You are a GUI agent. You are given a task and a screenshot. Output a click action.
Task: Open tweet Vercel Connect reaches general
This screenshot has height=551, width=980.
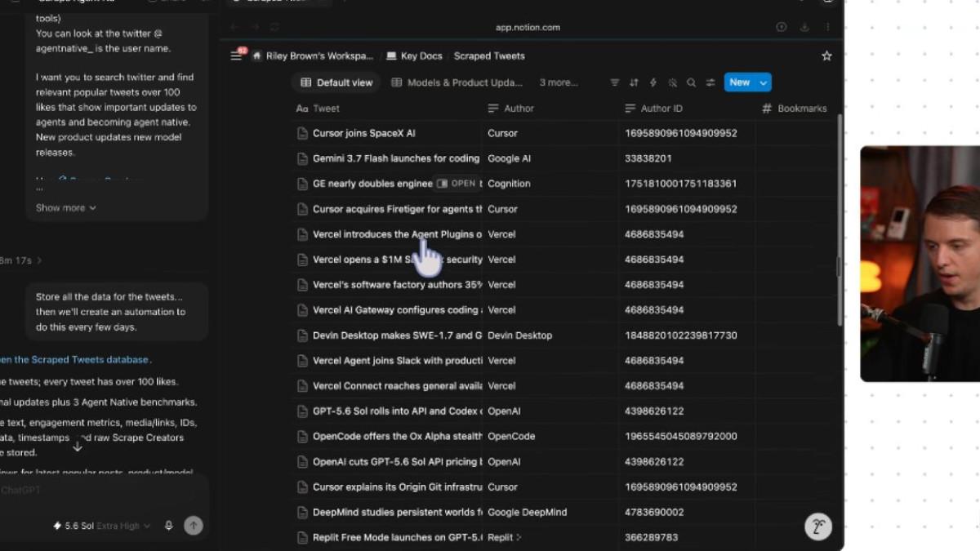click(x=397, y=386)
